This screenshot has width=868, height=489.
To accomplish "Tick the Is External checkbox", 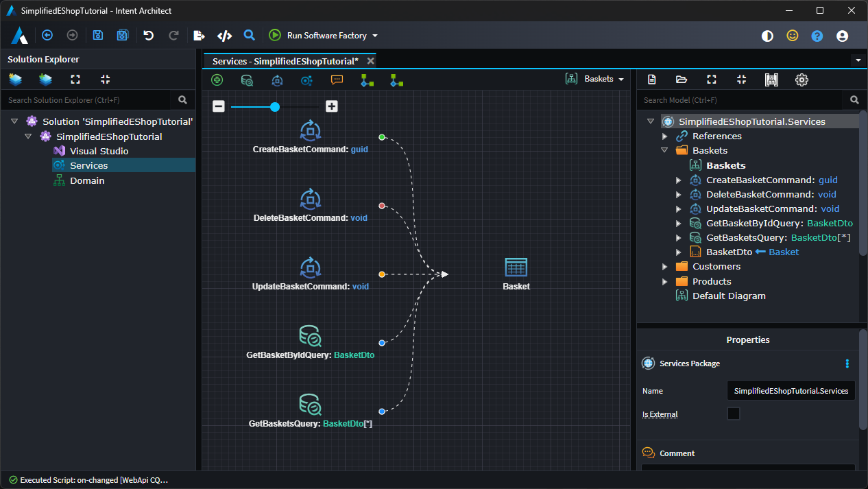I will point(734,414).
